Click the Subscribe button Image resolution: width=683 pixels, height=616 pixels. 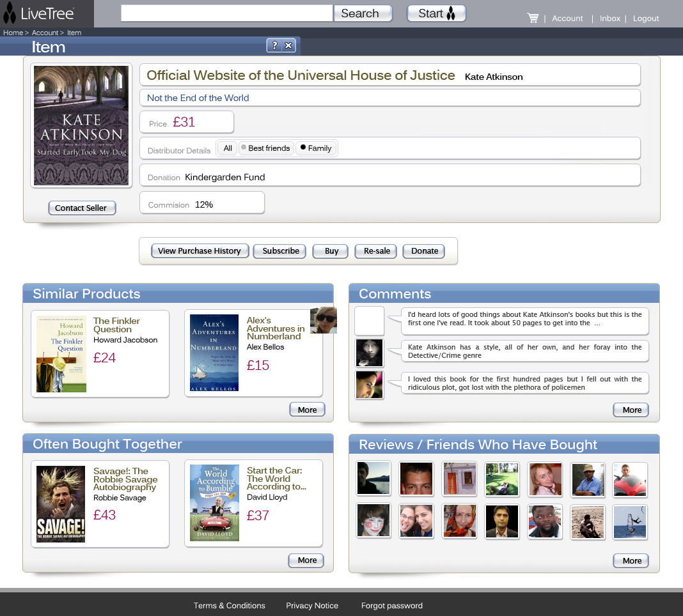(x=279, y=250)
